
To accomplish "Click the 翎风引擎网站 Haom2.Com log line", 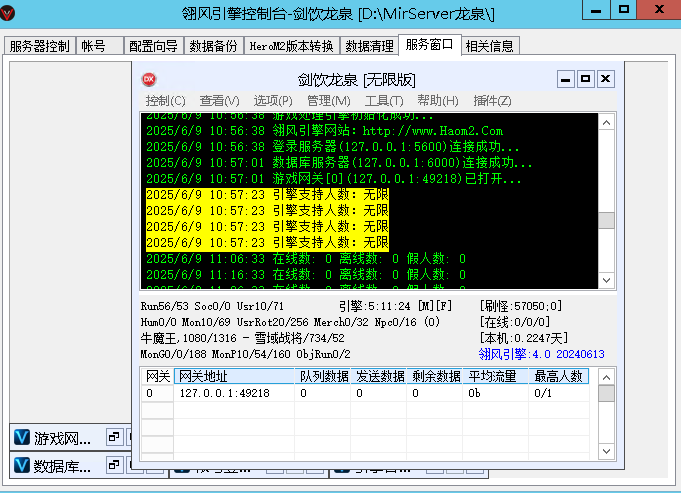I will coord(324,131).
